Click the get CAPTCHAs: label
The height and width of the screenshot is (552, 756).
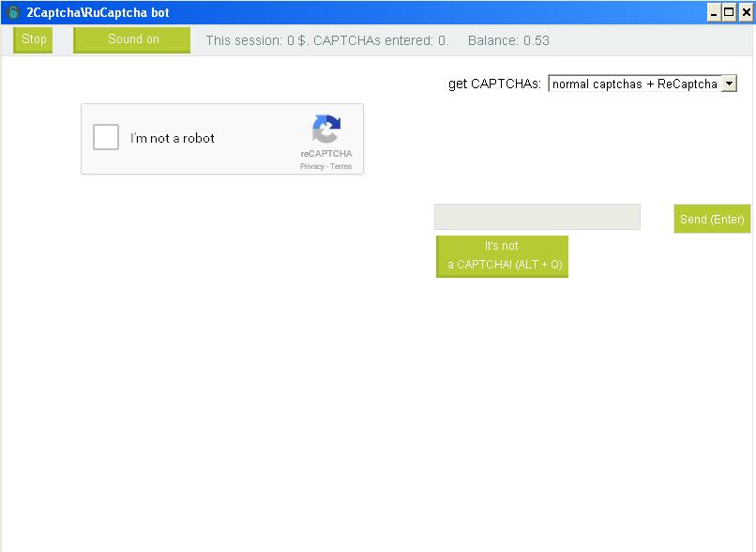494,84
